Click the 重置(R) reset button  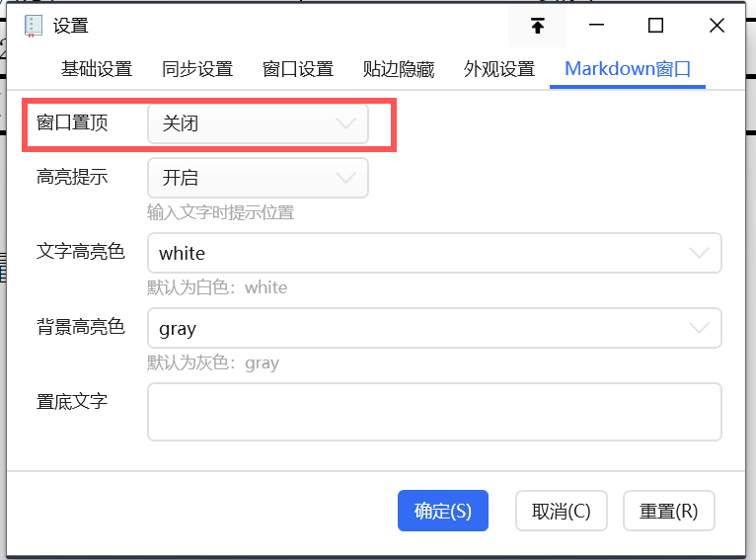point(668,512)
